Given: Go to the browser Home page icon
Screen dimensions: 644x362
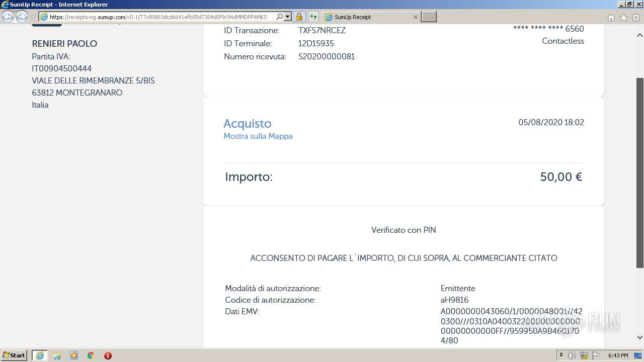Looking at the screenshot, I should [x=611, y=18].
